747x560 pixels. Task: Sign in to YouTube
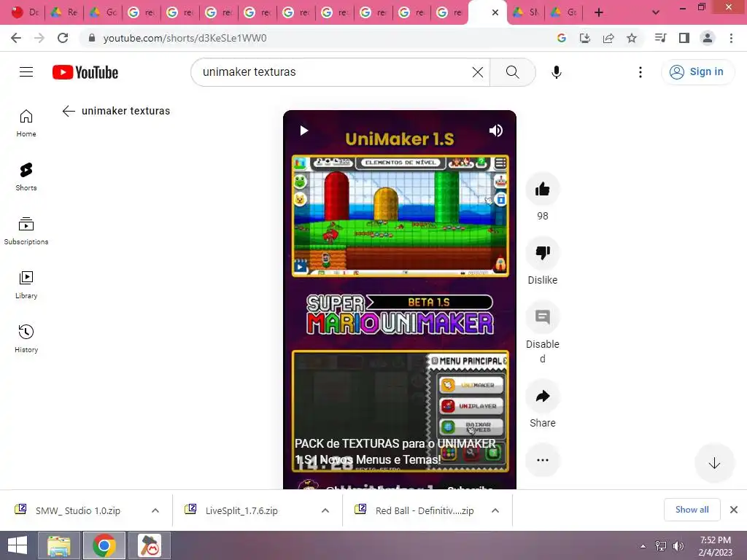[x=697, y=72]
